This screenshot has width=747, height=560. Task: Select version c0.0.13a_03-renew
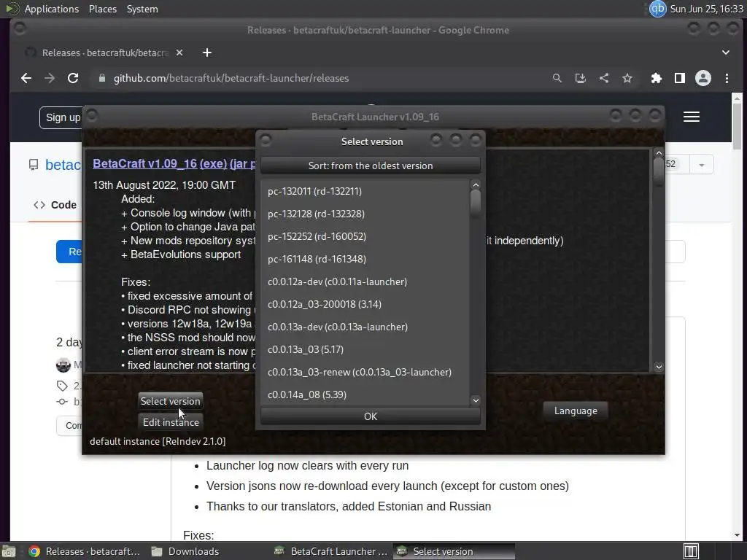click(365, 372)
